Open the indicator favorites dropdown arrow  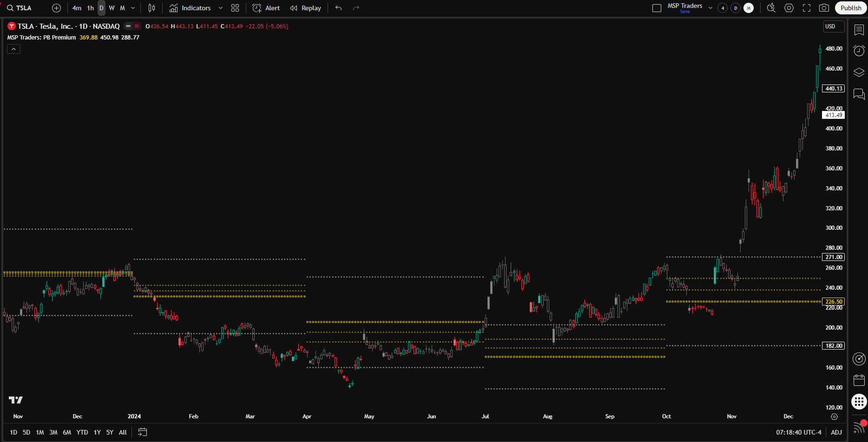(x=221, y=8)
